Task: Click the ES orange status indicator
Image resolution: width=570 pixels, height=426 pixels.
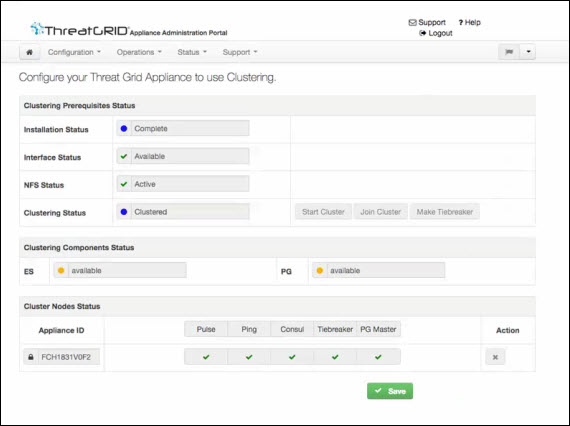Action: pyautogui.click(x=61, y=270)
